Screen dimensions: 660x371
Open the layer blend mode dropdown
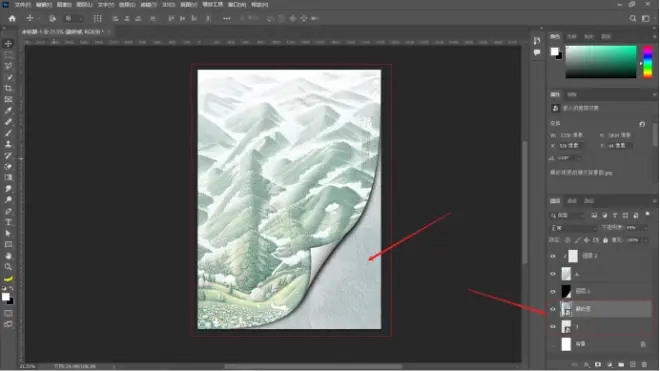(x=573, y=228)
